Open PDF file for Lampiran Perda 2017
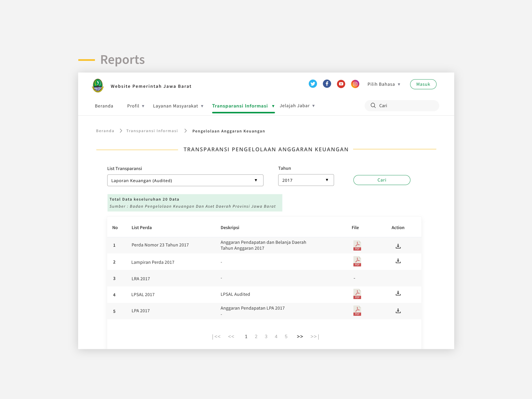 coord(357,261)
